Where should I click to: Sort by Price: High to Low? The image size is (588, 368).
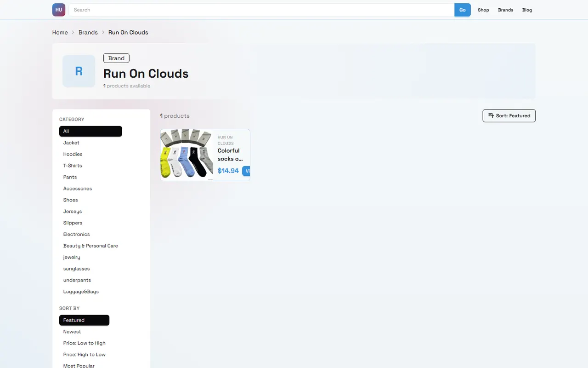click(x=85, y=355)
